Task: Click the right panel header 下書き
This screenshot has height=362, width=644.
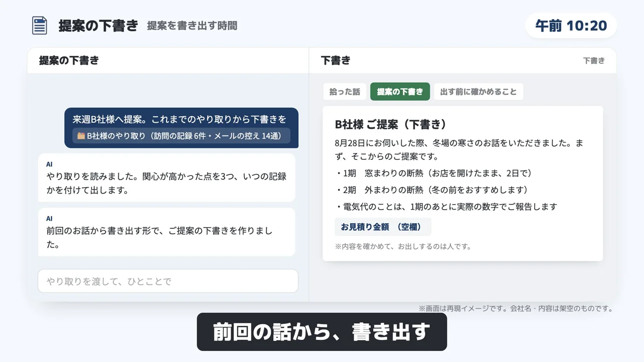Action: click(336, 60)
